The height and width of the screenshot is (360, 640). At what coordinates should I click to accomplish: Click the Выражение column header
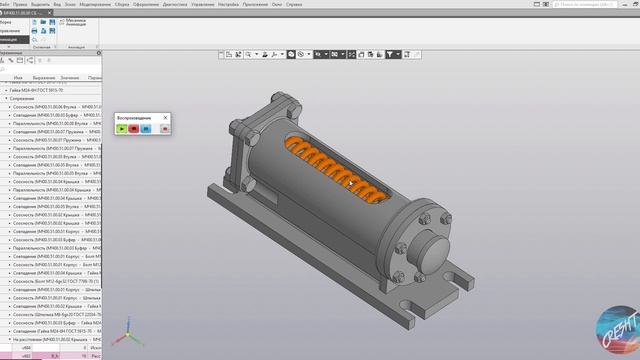pyautogui.click(x=44, y=78)
